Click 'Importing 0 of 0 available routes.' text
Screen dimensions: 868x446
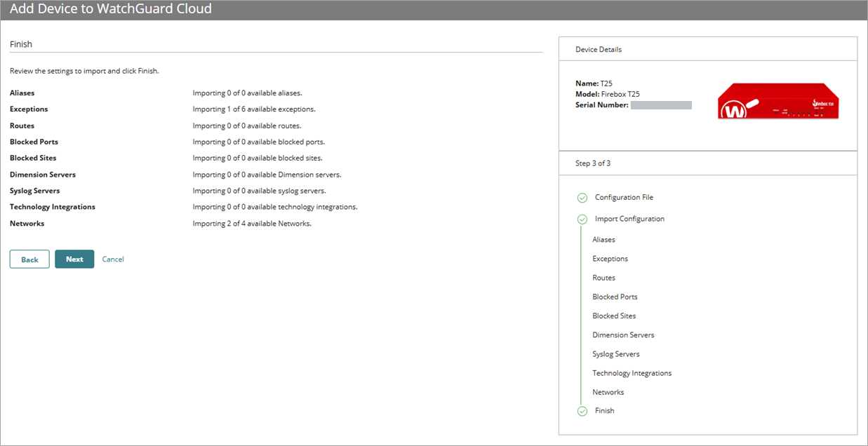tap(247, 126)
